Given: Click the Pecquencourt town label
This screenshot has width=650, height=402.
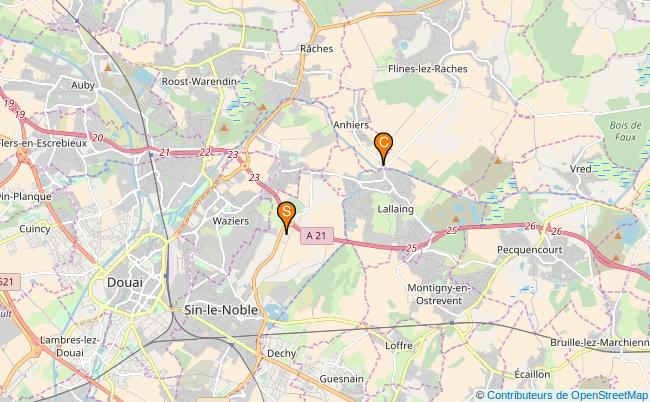Looking at the screenshot, I should 530,250.
